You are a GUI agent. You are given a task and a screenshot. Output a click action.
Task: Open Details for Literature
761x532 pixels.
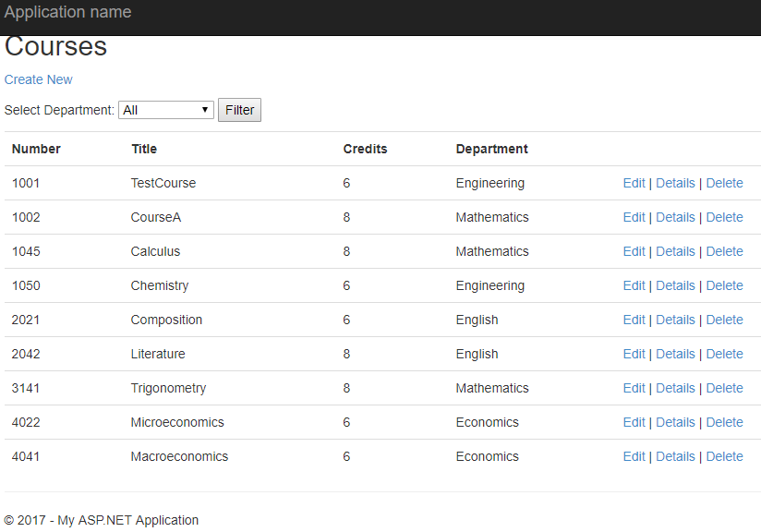(675, 354)
